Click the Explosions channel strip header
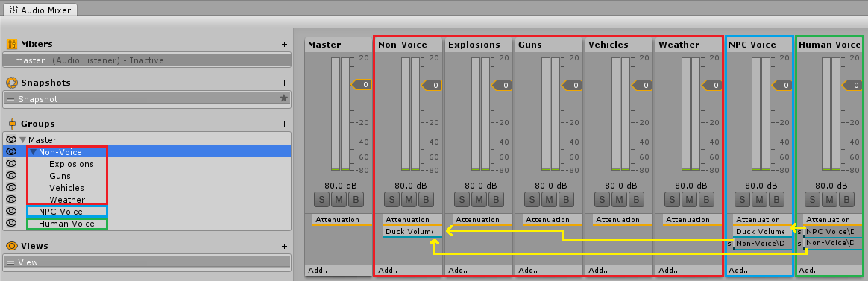This screenshot has width=868, height=281. (x=479, y=45)
